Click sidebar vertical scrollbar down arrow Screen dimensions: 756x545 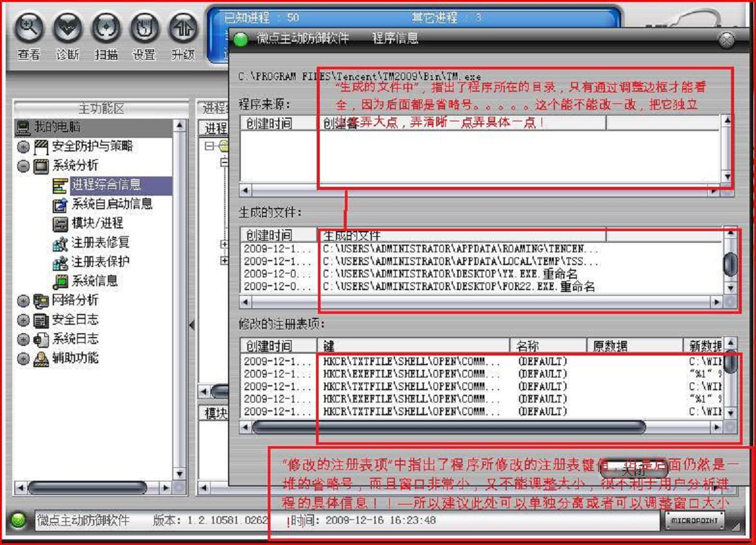coord(179,474)
